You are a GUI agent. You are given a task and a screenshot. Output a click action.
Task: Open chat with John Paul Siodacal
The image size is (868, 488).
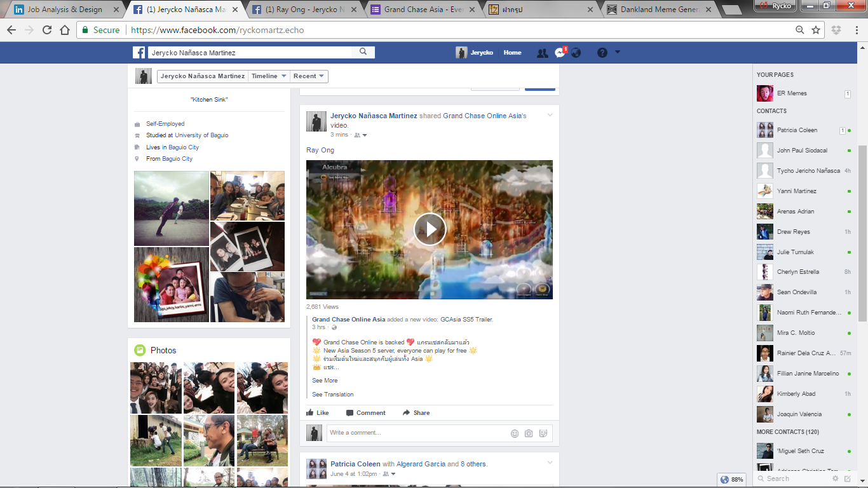[804, 151]
